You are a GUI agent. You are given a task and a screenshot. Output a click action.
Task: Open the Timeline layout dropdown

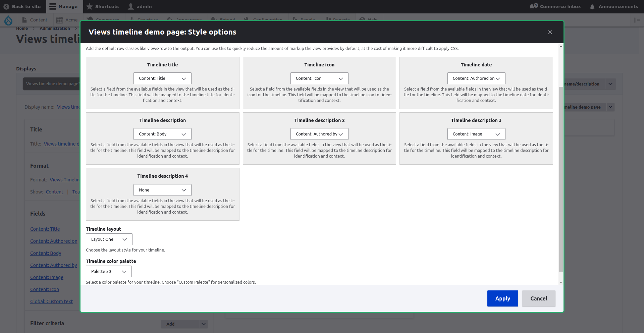coord(109,239)
